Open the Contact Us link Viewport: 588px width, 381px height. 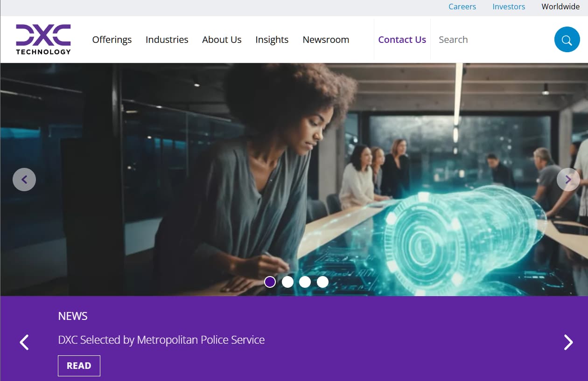click(x=402, y=40)
